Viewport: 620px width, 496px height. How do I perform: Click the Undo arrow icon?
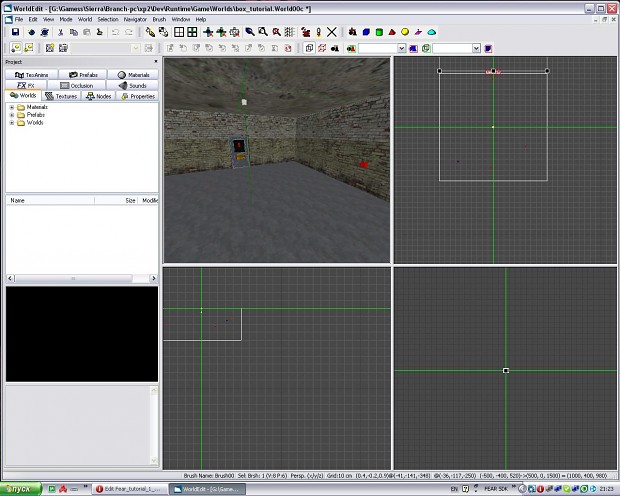click(x=115, y=32)
